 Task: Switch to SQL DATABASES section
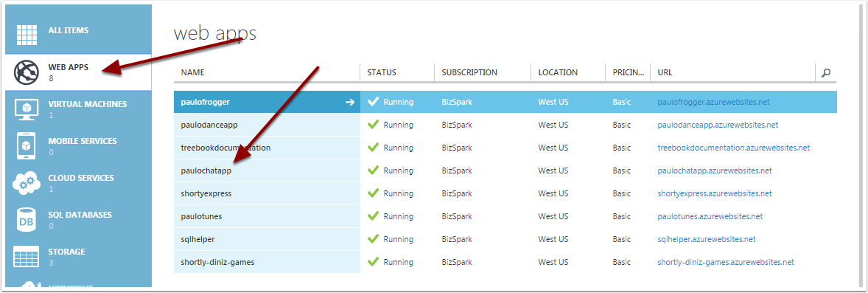pos(80,215)
